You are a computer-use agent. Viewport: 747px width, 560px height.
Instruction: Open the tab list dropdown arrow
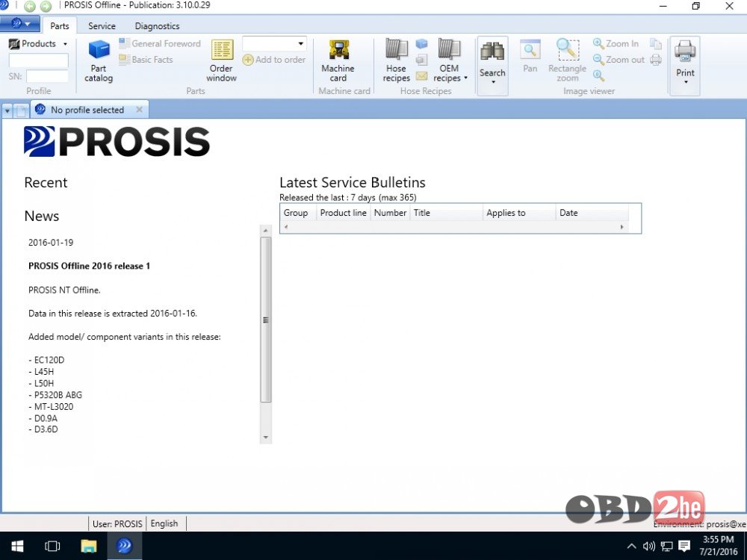tap(7, 111)
